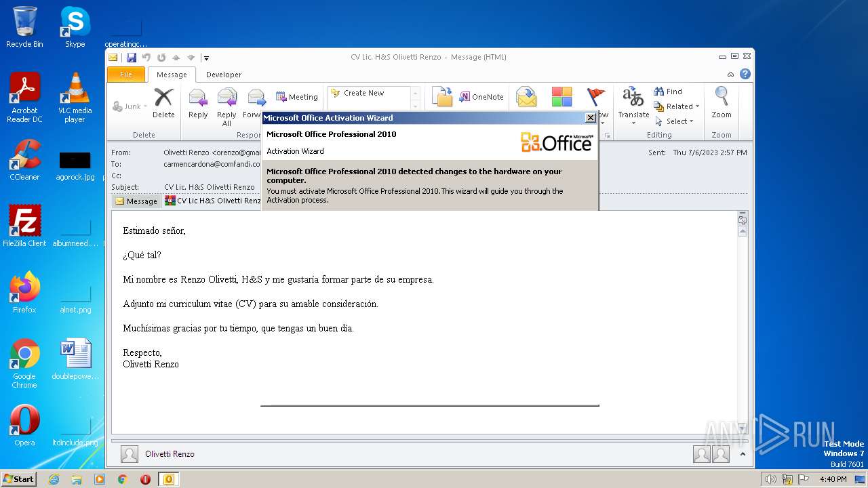Click the Save icon in quick access toolbar
The image size is (868, 488).
click(x=132, y=58)
